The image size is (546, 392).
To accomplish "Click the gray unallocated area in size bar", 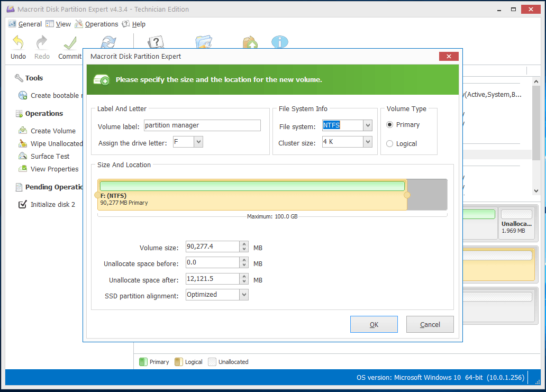I will tap(427, 195).
